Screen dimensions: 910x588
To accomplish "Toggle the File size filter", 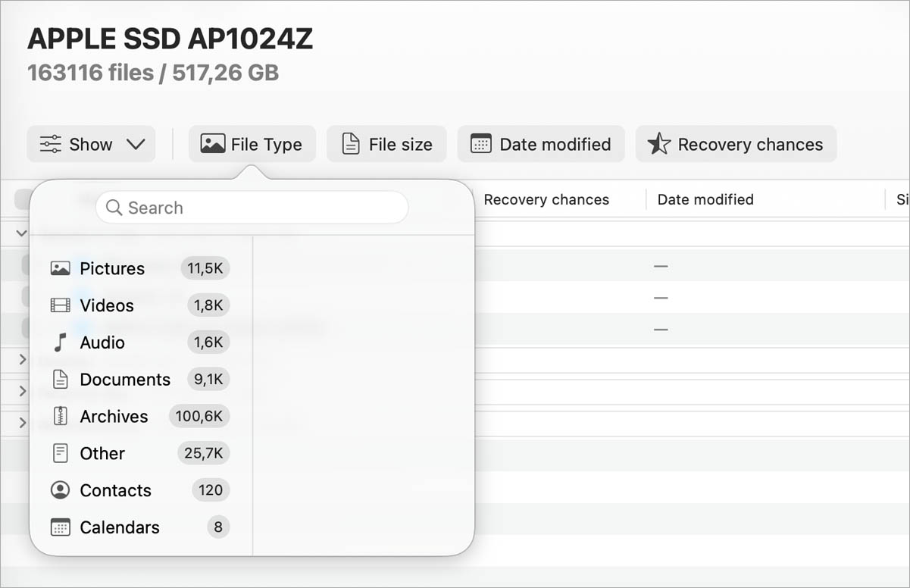I will [386, 144].
